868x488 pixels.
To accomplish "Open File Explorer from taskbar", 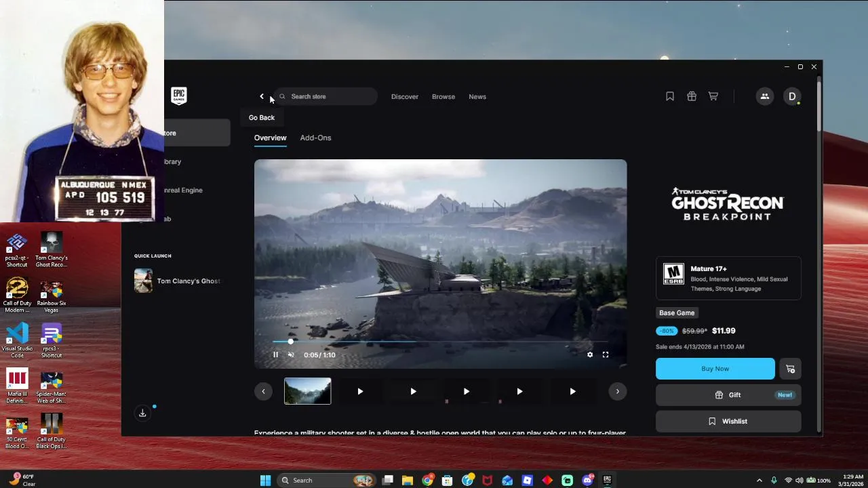I will (x=408, y=481).
